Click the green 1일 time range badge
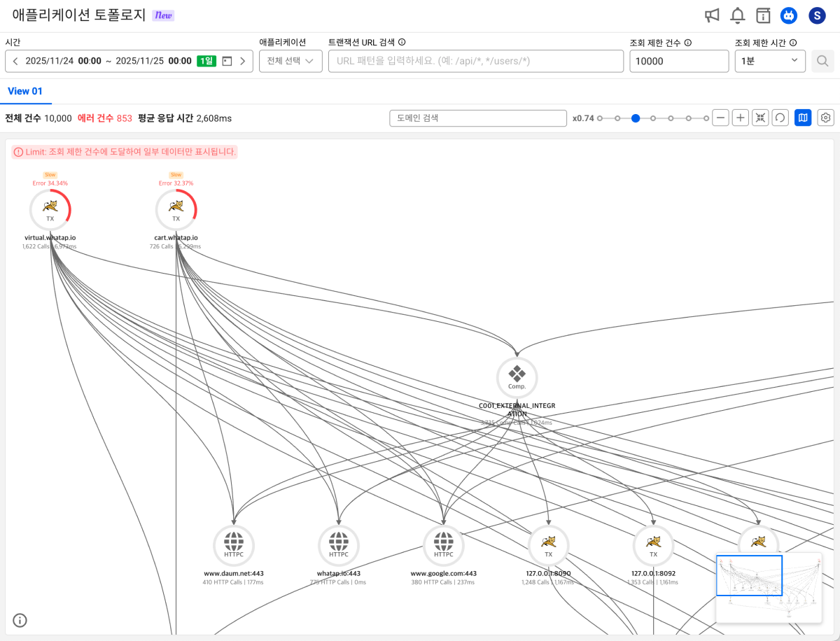 point(206,61)
